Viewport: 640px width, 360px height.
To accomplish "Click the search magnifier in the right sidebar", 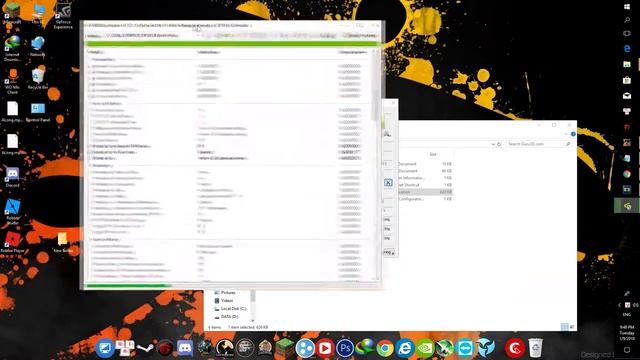I will tap(627, 20).
